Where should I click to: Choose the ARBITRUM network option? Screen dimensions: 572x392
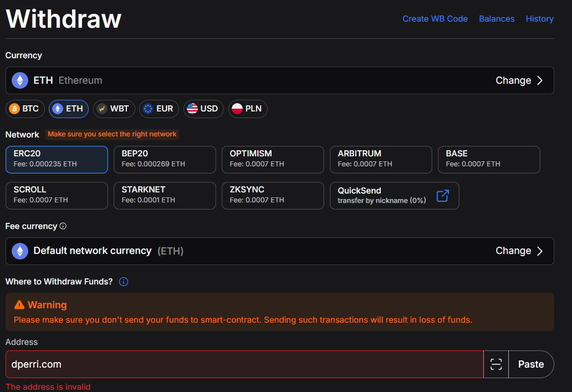coord(381,160)
